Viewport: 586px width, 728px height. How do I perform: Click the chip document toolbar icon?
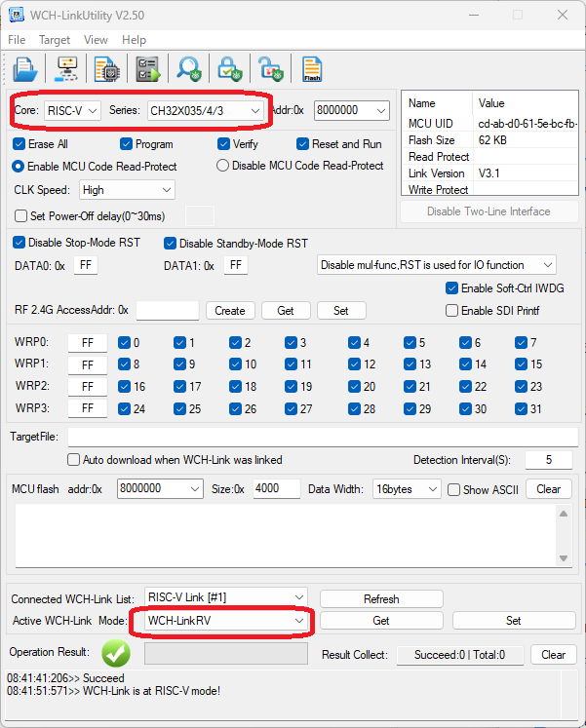click(x=106, y=69)
